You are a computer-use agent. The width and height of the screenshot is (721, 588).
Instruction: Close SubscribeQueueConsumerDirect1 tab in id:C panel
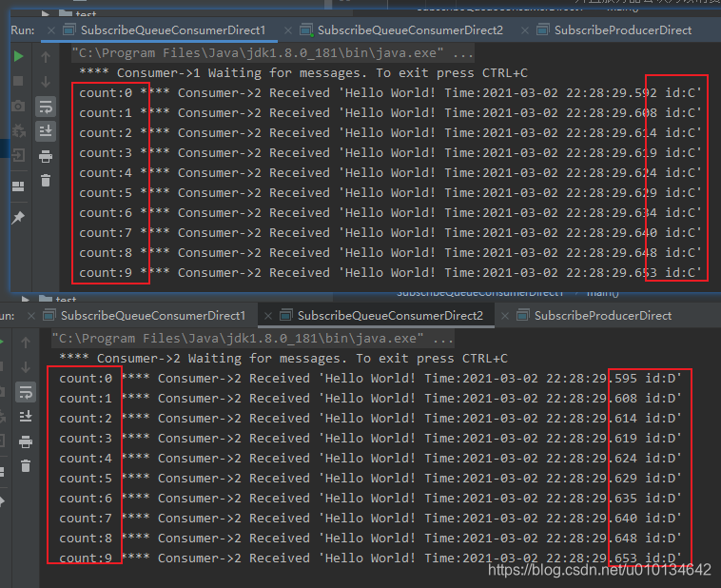pos(51,30)
